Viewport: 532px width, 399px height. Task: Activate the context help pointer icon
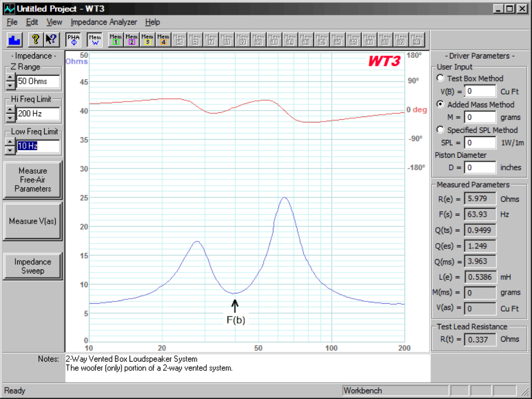(51, 40)
